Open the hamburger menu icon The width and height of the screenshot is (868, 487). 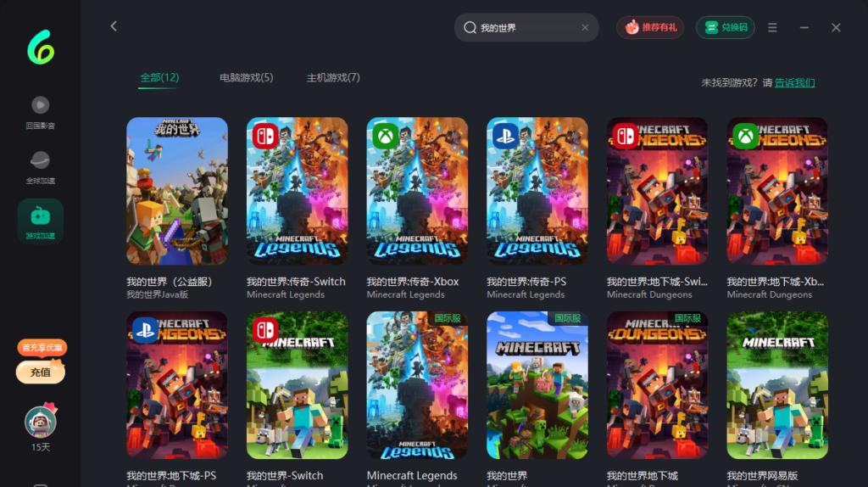coord(772,28)
